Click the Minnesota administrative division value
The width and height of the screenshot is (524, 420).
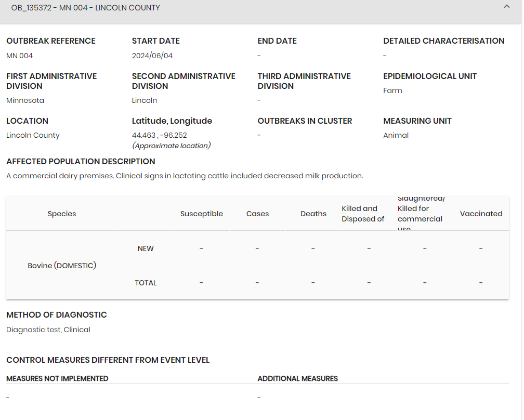25,100
